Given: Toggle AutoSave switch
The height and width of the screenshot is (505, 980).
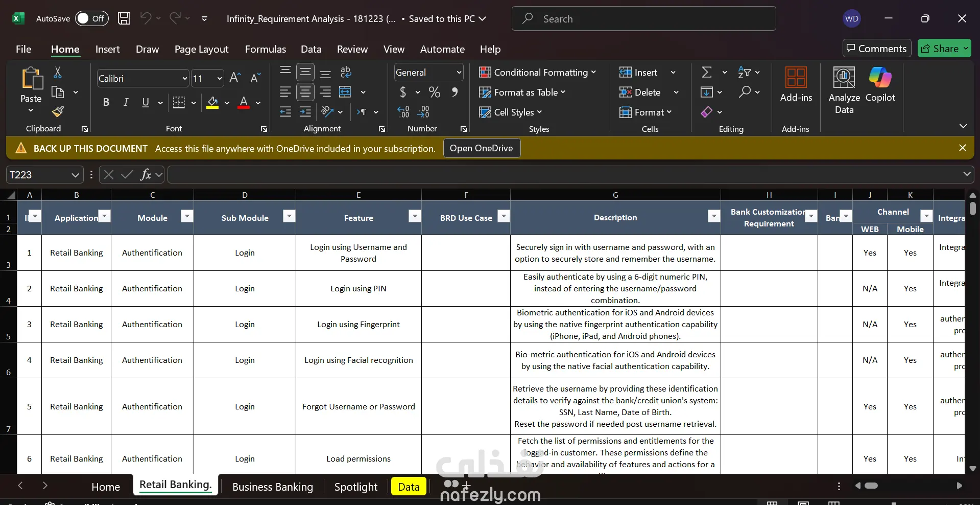Looking at the screenshot, I should point(92,19).
